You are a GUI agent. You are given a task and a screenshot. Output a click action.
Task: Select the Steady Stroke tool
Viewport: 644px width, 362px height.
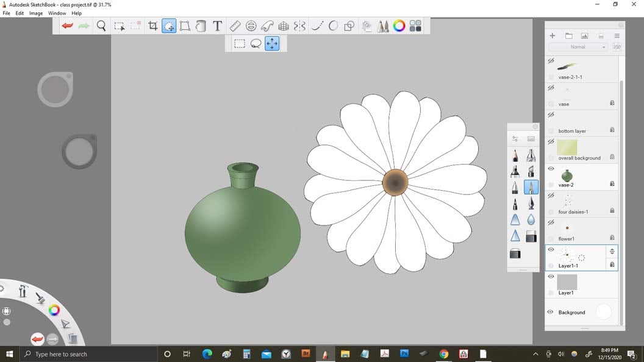(317, 26)
